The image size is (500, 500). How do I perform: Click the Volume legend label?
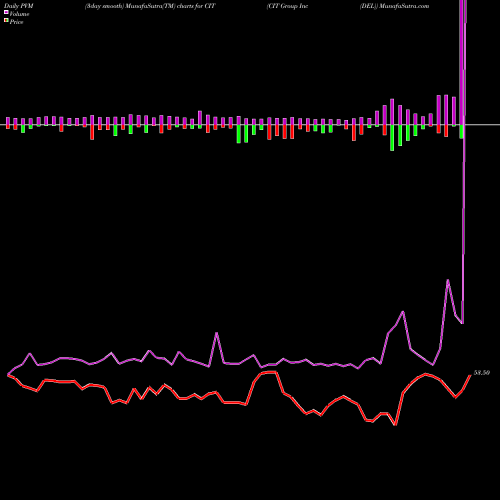pos(19,14)
